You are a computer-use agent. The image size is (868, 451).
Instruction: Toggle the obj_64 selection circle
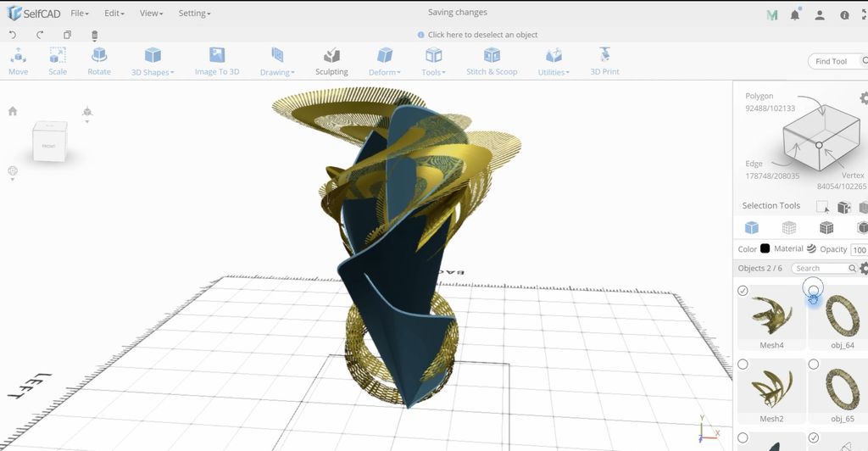pyautogui.click(x=813, y=291)
